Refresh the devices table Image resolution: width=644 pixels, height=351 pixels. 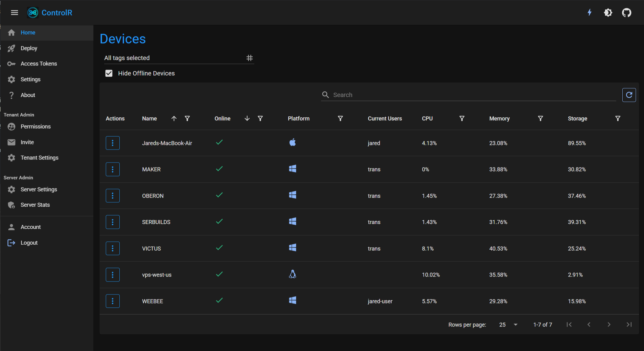point(629,95)
